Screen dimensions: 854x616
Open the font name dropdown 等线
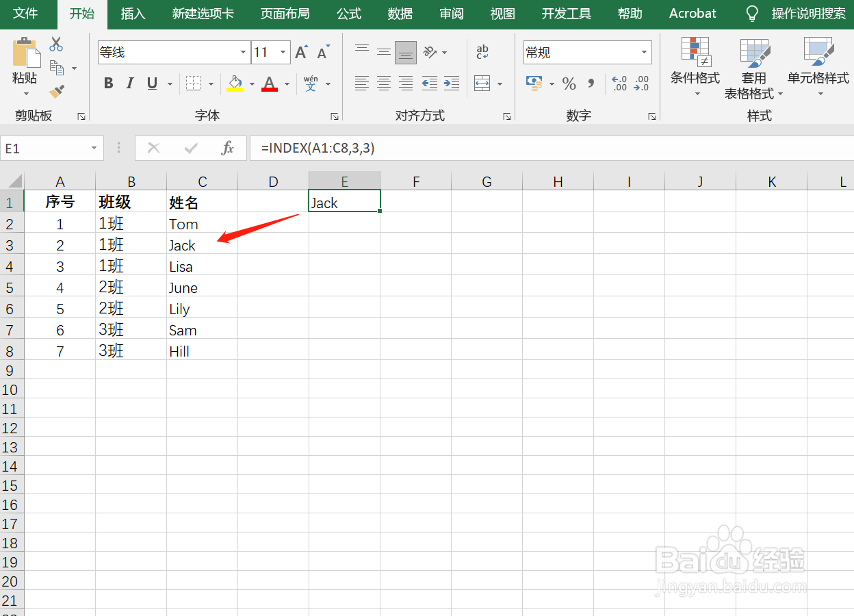pyautogui.click(x=243, y=52)
